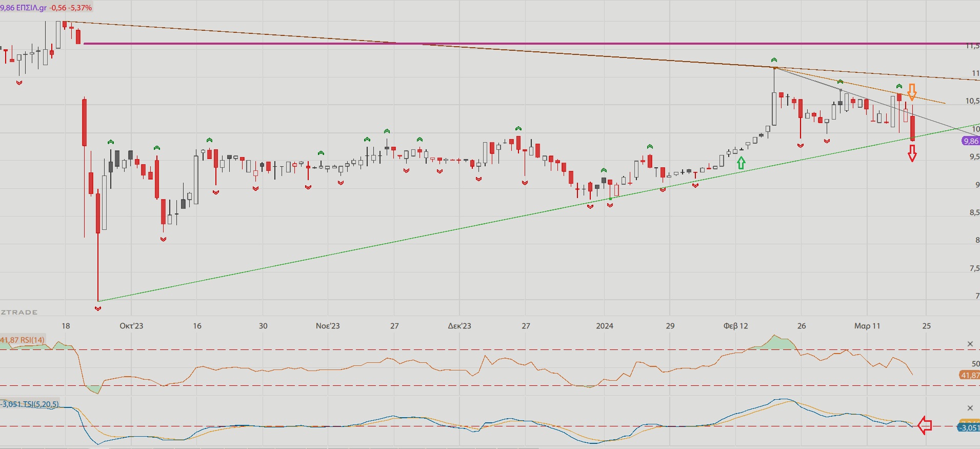Click the ΕΠΣΙΛ.gr symbol label
Viewport: 980px width, 449px height.
point(31,8)
